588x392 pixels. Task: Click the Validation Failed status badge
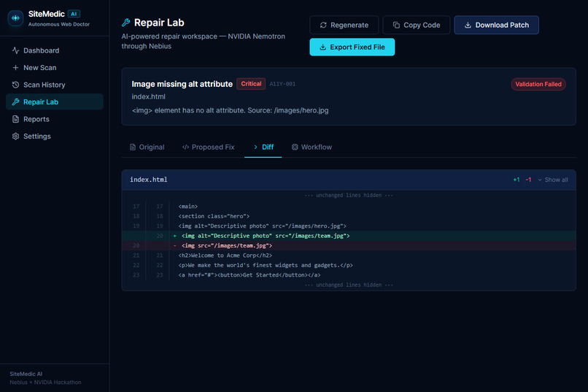[x=538, y=85]
